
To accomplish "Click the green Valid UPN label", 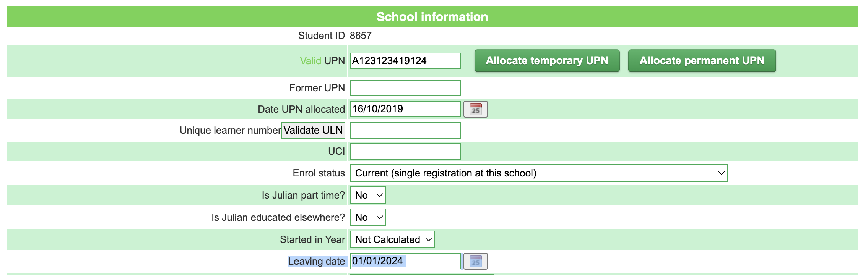I will click(x=310, y=61).
